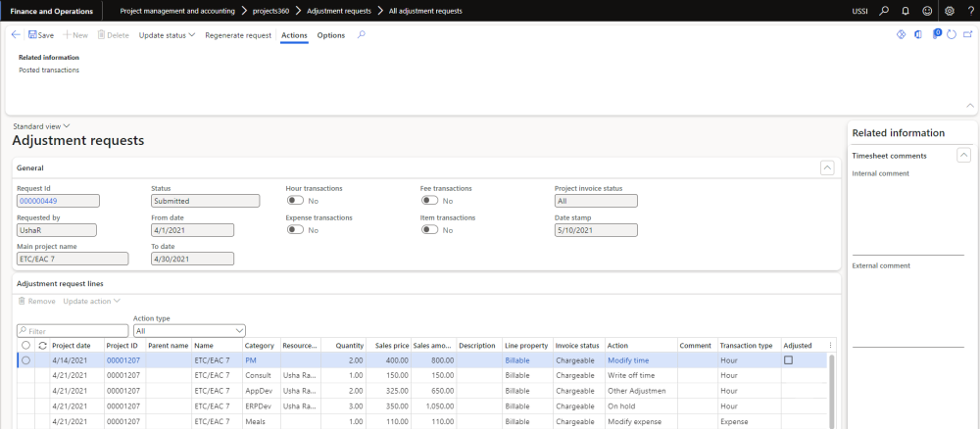This screenshot has width=980, height=429.
Task: Click the smiley feedback icon
Action: [x=925, y=11]
